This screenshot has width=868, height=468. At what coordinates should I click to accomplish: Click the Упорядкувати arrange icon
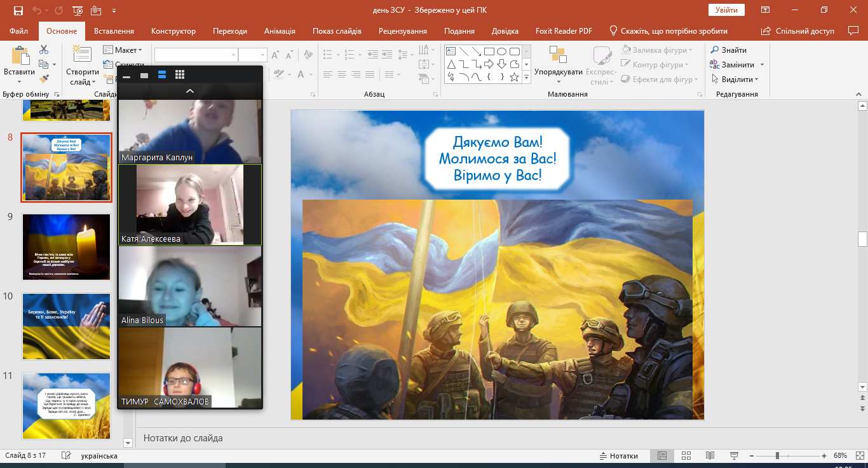pyautogui.click(x=558, y=55)
